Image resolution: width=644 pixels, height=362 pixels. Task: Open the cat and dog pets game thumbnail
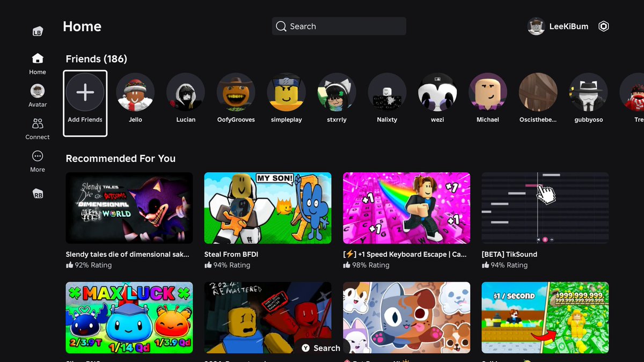tap(406, 318)
